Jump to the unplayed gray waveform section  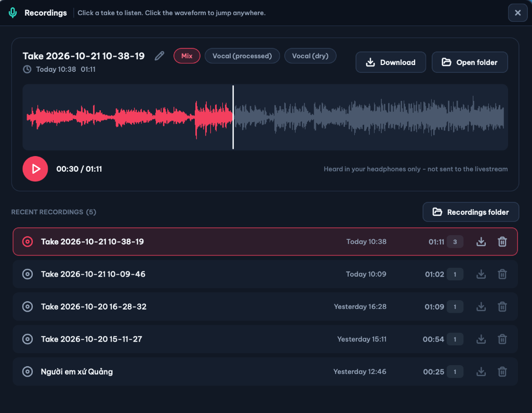coord(369,116)
